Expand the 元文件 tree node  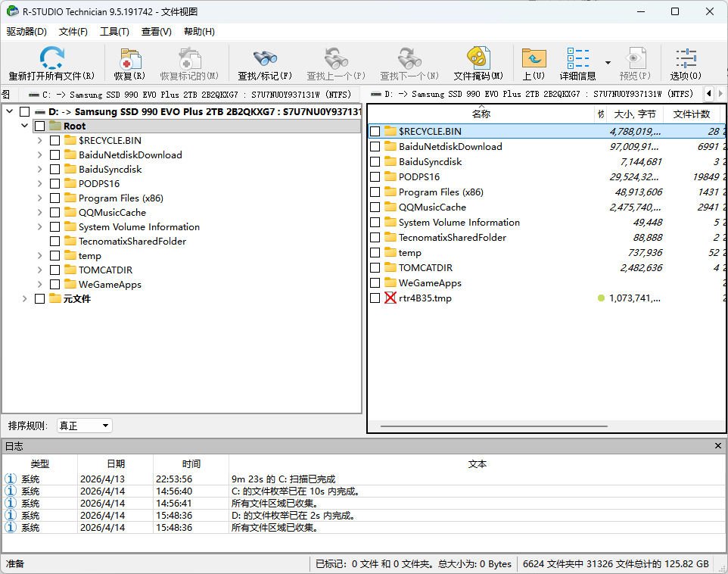click(25, 298)
